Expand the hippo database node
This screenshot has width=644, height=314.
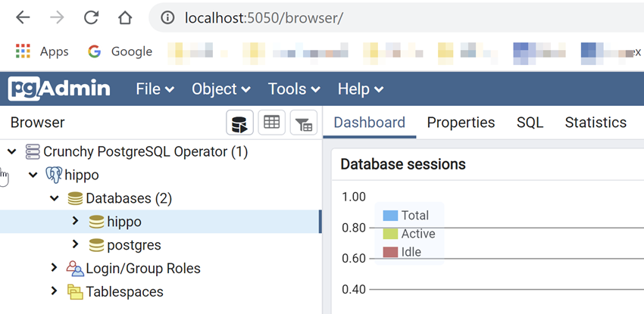[75, 221]
